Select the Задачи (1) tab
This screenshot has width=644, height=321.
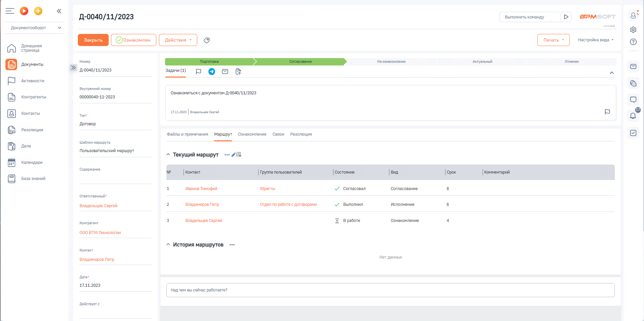[175, 71]
